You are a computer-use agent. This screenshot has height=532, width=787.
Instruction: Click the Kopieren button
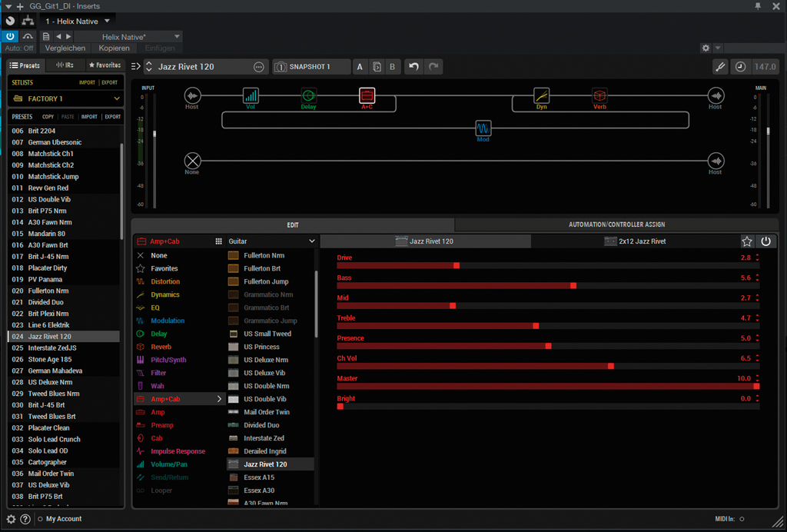[x=114, y=48]
